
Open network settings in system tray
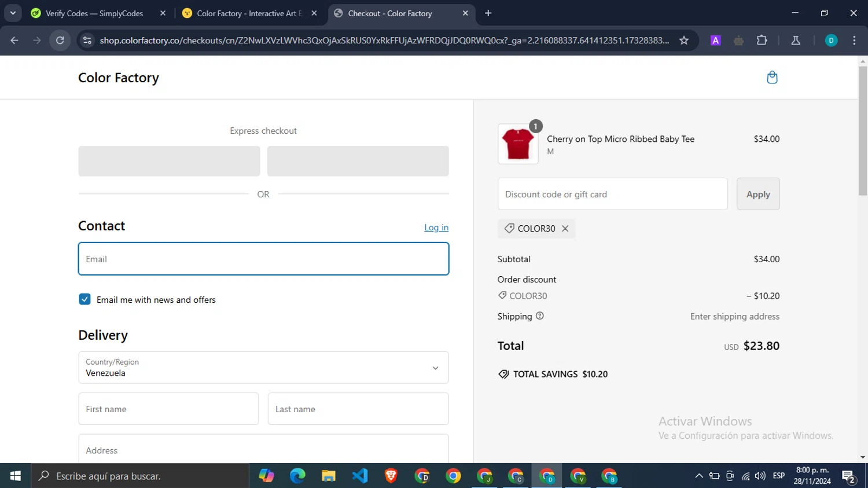coord(745,476)
